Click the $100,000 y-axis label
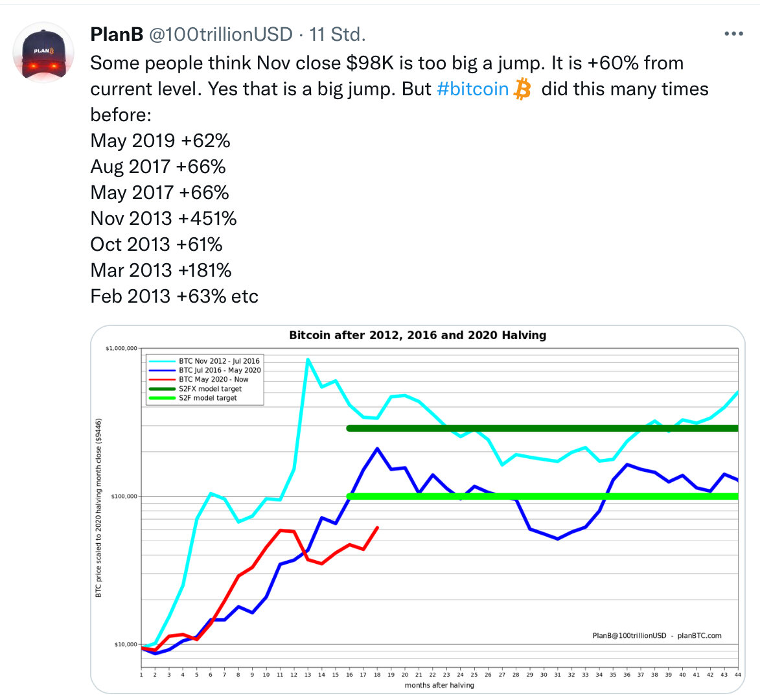This screenshot has height=700, width=760. click(x=123, y=496)
